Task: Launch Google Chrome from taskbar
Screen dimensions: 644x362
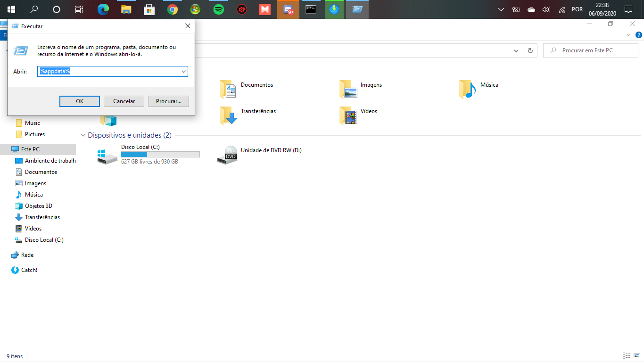Action: 173,9
